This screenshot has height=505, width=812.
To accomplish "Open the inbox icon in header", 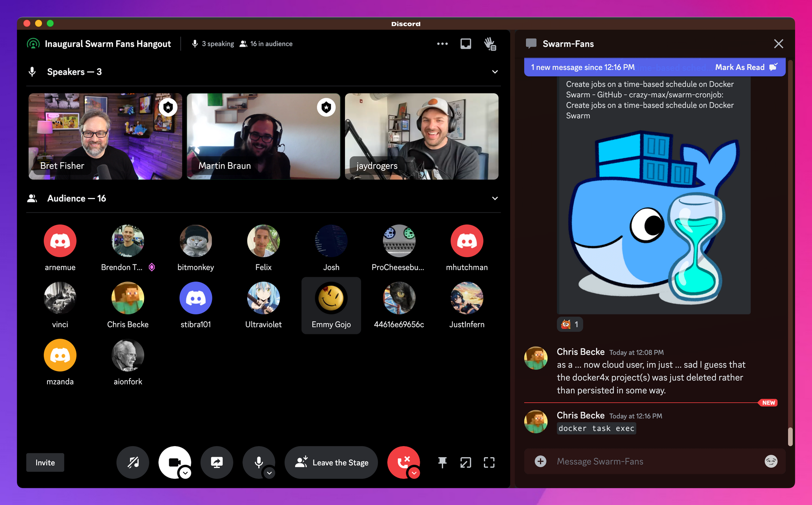I will [x=466, y=44].
